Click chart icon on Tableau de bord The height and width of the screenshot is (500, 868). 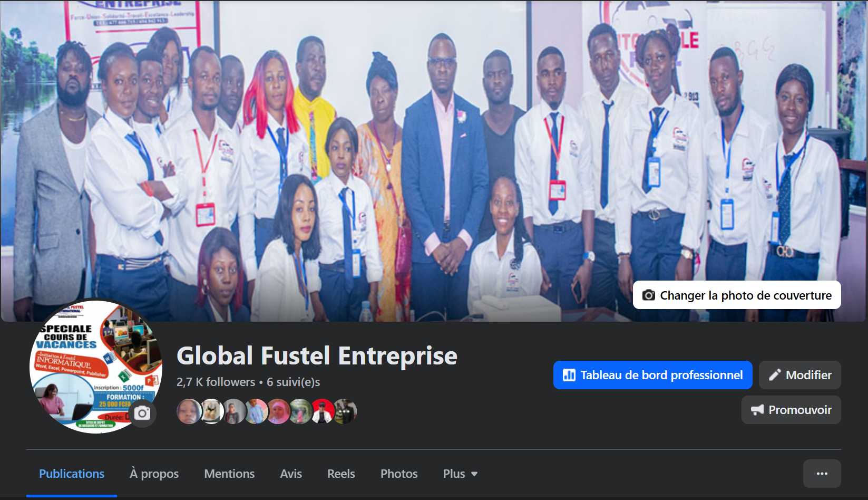pyautogui.click(x=569, y=375)
